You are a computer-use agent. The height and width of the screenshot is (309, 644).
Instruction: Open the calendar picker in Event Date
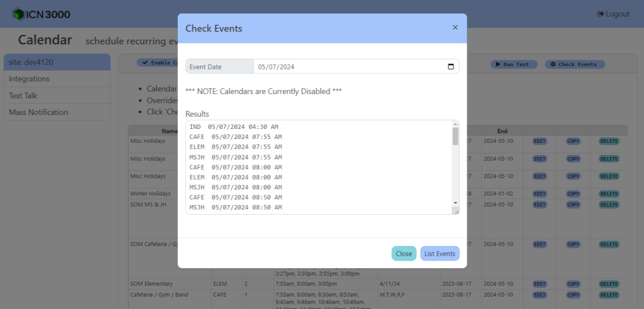450,67
